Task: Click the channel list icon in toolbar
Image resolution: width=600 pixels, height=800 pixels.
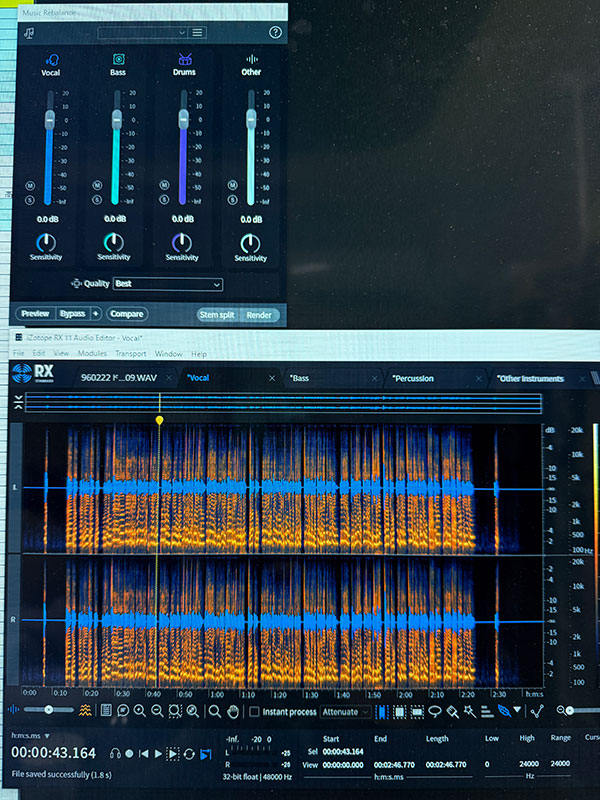Action: coord(106,710)
